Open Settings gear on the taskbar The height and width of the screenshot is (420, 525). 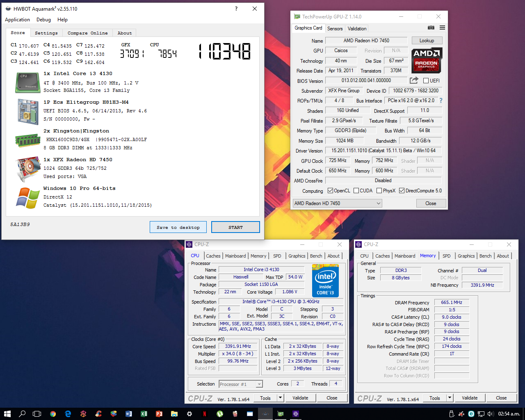[x=189, y=414]
